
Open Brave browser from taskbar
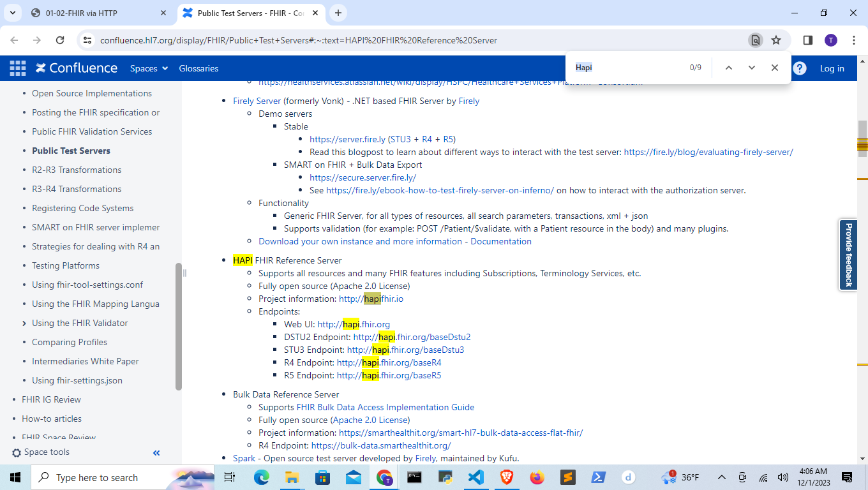point(507,477)
